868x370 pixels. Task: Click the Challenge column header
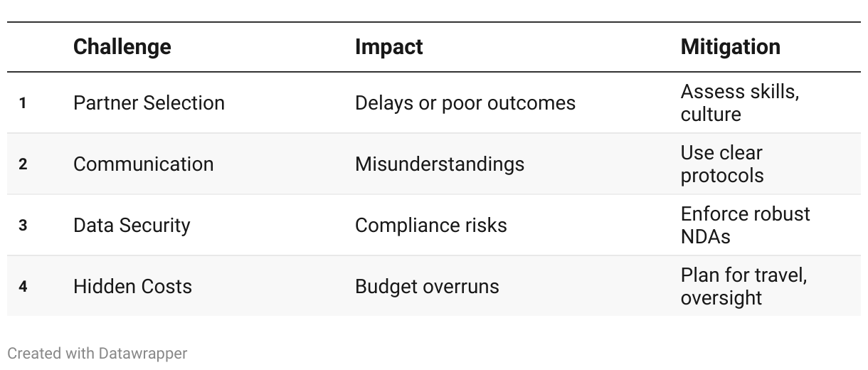pyautogui.click(x=122, y=47)
